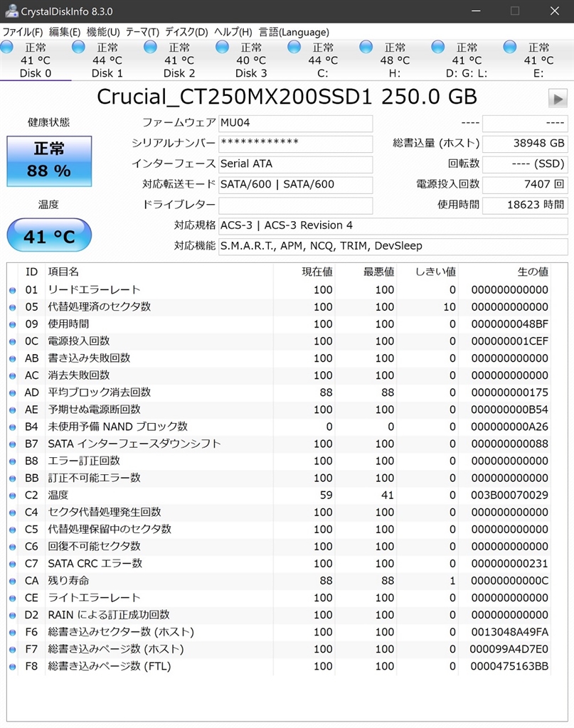This screenshot has height=728, width=574.
Task: Click status dot for 残り寿命 attribute CA
Action: coord(12,581)
